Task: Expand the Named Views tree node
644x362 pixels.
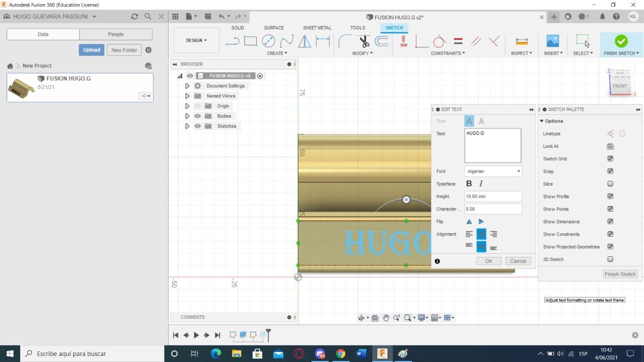Action: coord(187,96)
